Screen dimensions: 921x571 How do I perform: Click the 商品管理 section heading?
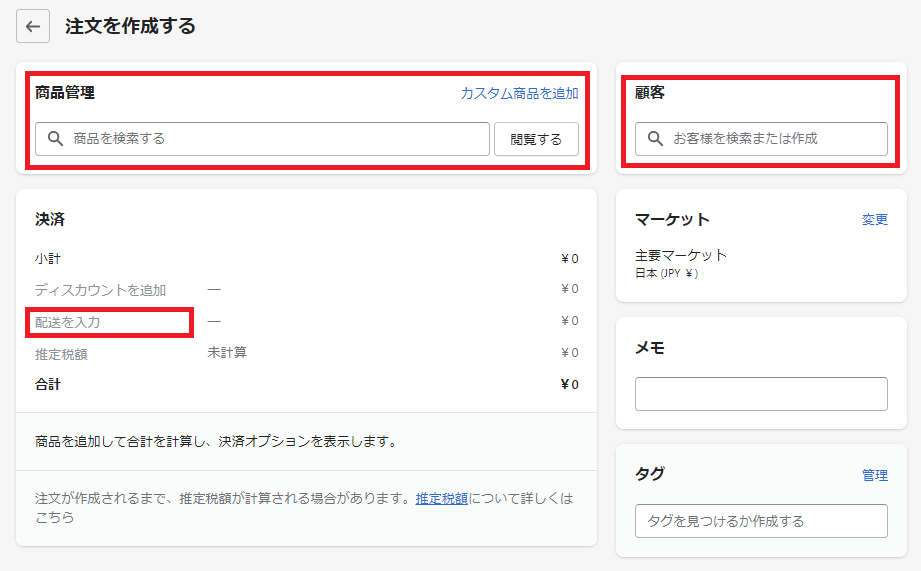coord(65,93)
